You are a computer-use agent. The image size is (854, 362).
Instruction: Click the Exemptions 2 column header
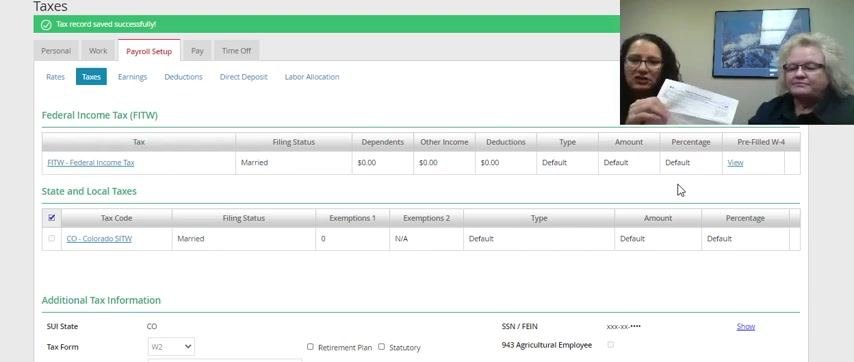pos(426,218)
